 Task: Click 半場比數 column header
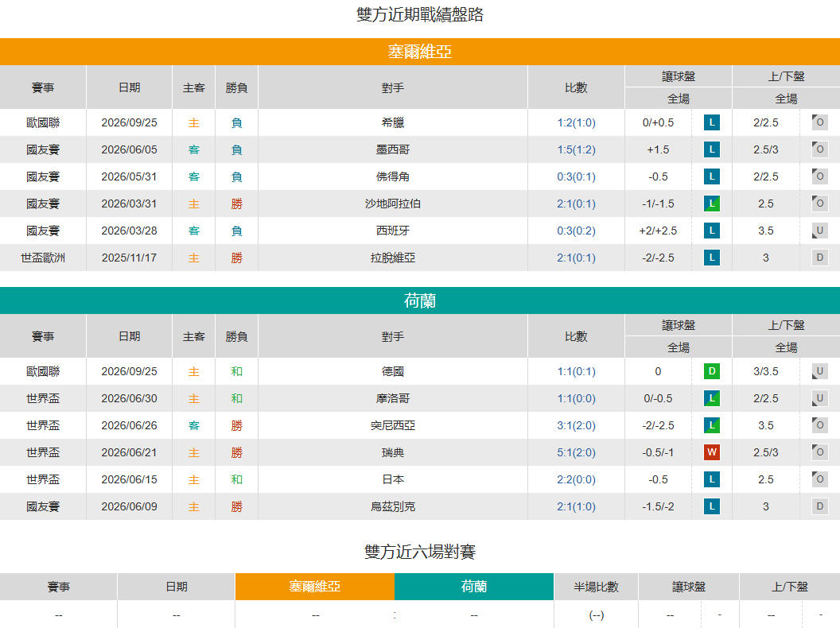(596, 587)
